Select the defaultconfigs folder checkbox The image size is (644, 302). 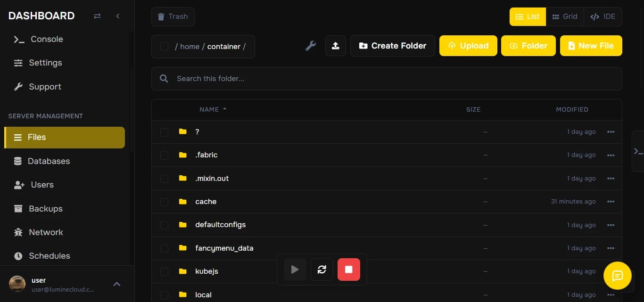(164, 225)
